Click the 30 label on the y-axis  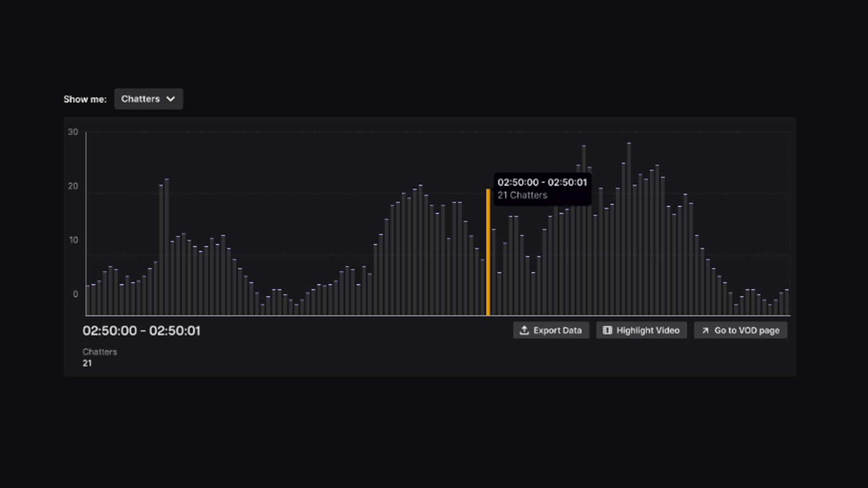point(72,131)
